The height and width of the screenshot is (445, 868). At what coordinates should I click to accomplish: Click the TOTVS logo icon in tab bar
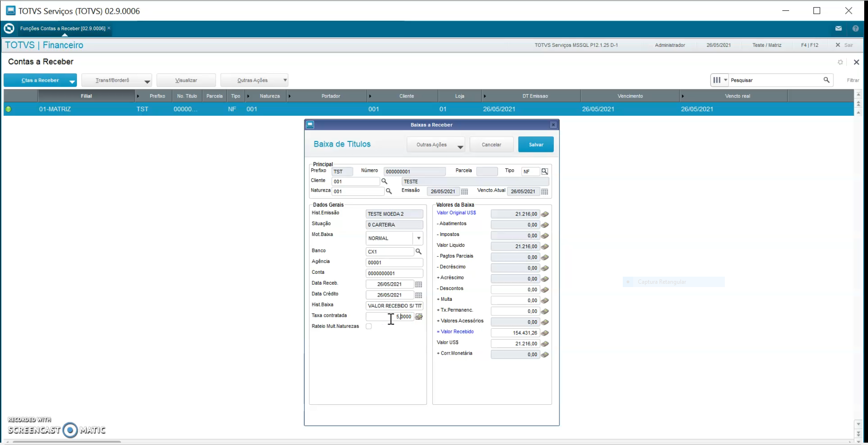tap(9, 28)
